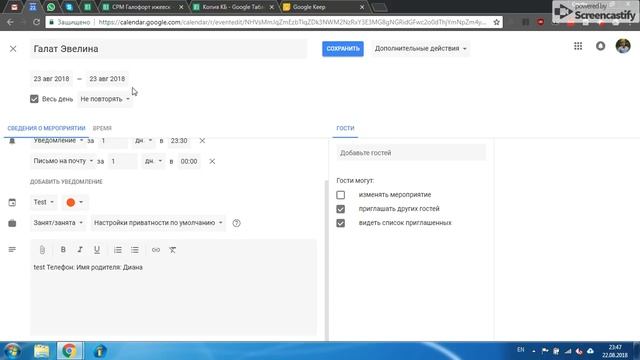Close the event editor with X icon

[13, 49]
